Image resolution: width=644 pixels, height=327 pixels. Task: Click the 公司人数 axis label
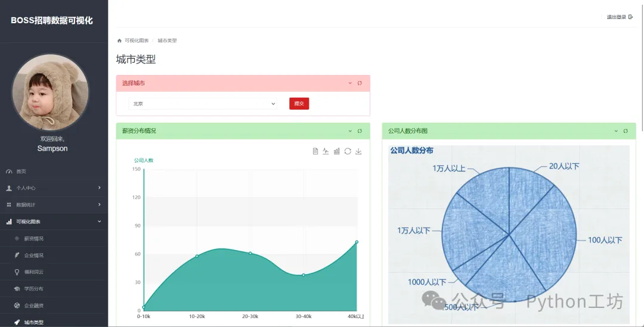(143, 160)
